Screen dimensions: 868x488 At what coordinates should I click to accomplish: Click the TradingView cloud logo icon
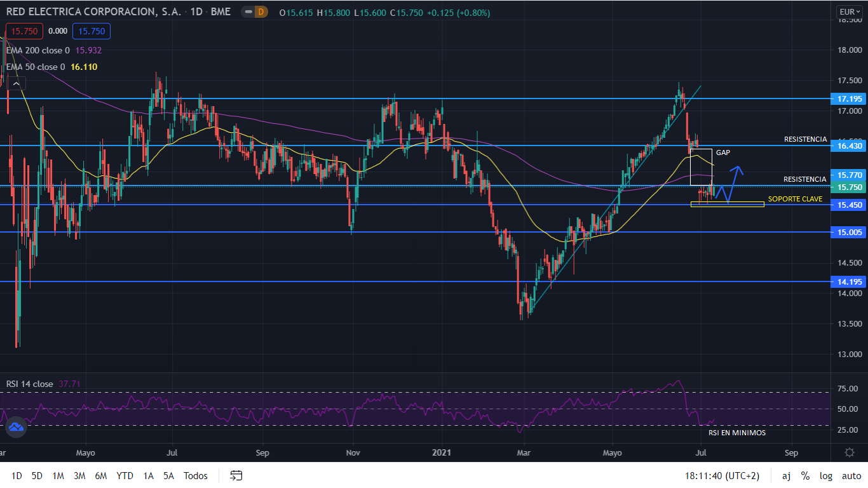pyautogui.click(x=16, y=428)
